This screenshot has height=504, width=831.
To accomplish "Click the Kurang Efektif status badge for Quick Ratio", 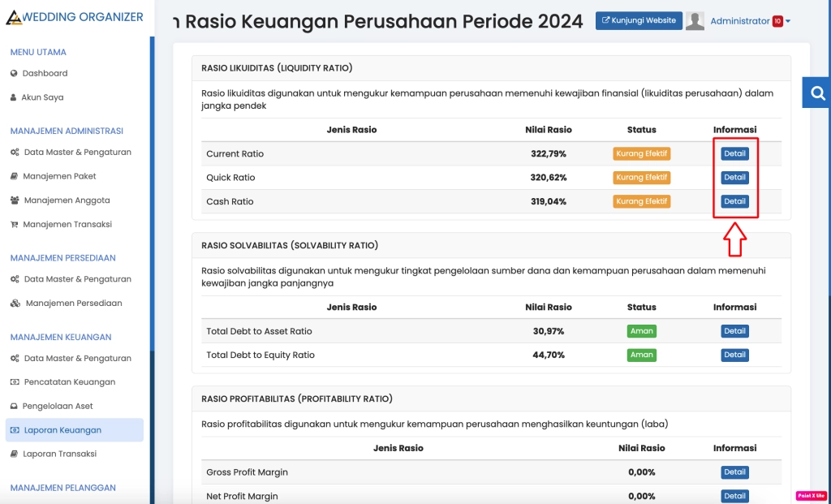I will [641, 177].
